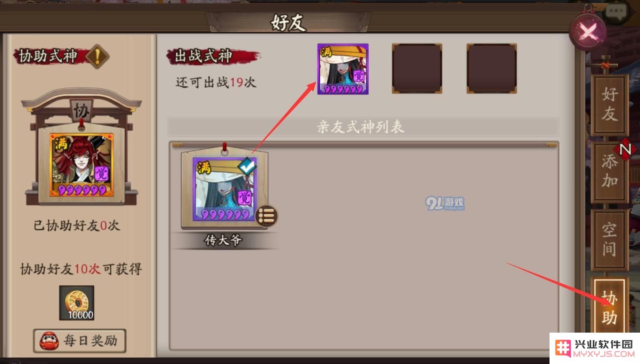Click the yellow exclamation info icon
The image size is (640, 364).
[x=97, y=56]
